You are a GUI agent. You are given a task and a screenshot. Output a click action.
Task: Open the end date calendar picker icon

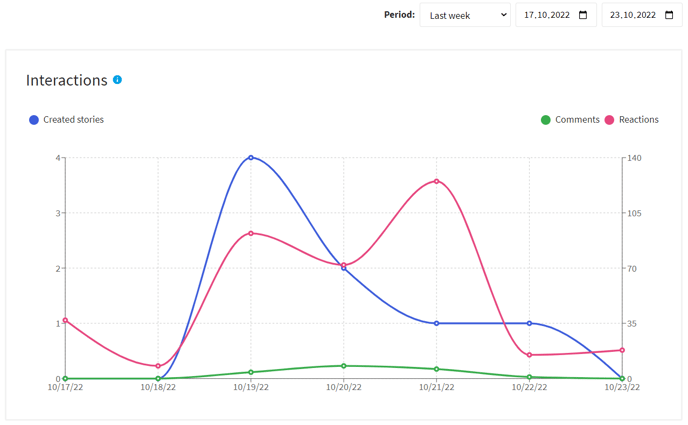669,15
